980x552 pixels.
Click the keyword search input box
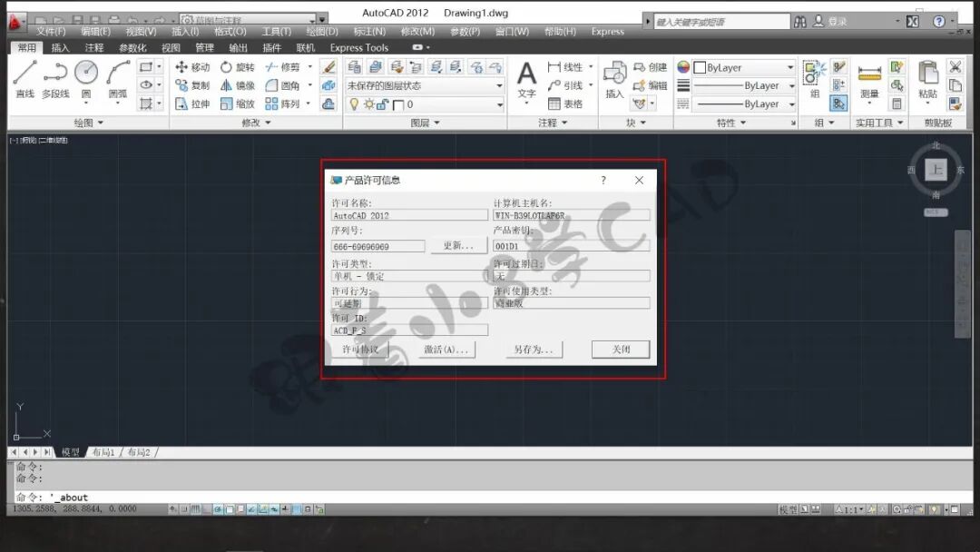[x=721, y=22]
